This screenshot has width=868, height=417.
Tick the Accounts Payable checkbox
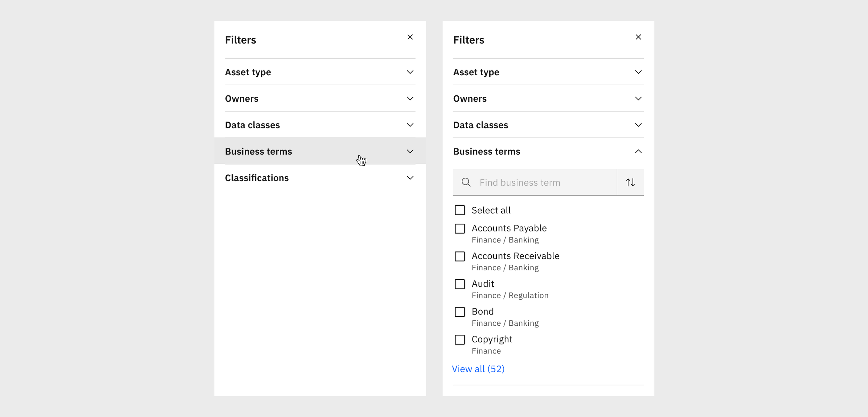[460, 229]
